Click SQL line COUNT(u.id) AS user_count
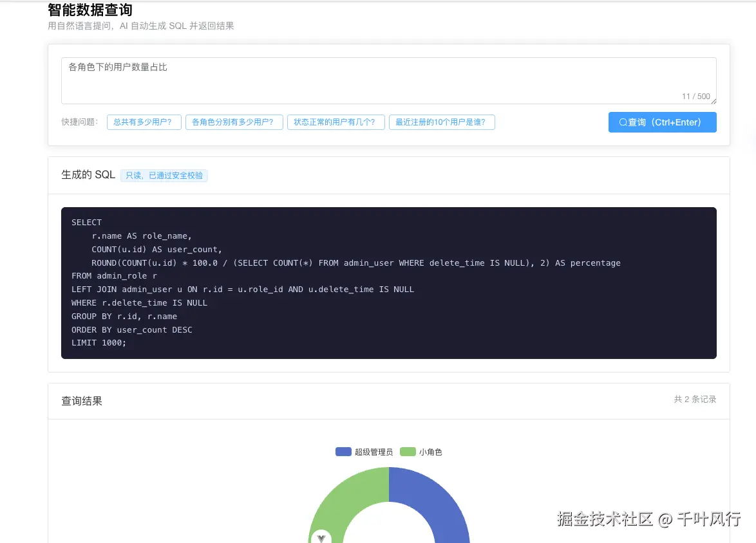Screen dimensions: 756x543 pyautogui.click(x=156, y=249)
